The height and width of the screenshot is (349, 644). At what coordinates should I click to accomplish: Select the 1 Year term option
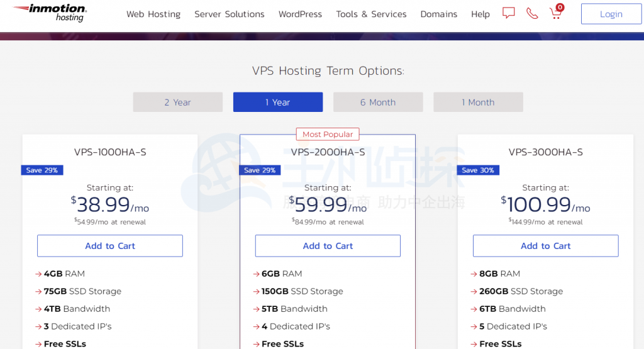pos(277,102)
